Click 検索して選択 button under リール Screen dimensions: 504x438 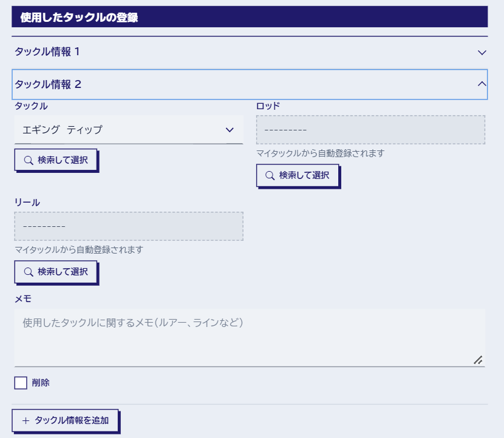[x=56, y=272]
